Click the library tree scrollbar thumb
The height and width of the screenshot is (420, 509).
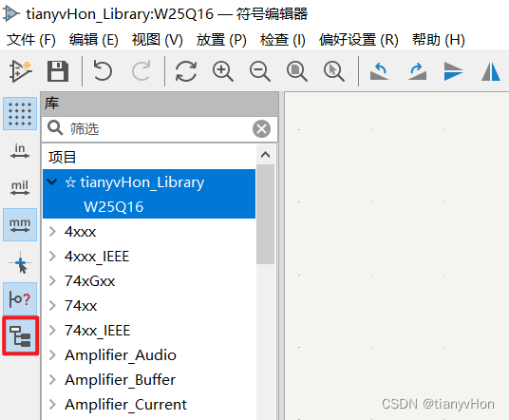tap(266, 215)
